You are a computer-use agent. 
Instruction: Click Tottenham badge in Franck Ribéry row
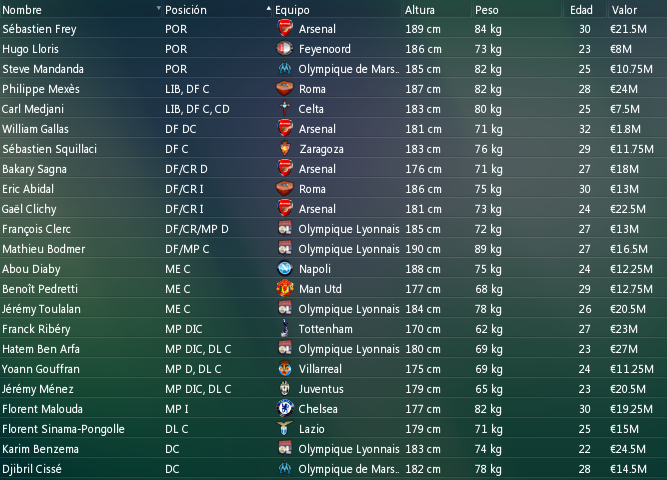[285, 329]
